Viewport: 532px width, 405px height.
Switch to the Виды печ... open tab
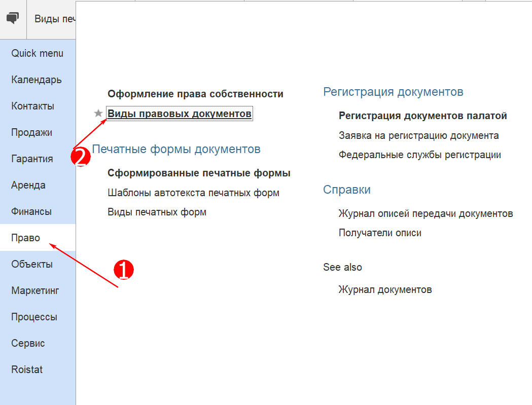click(54, 19)
